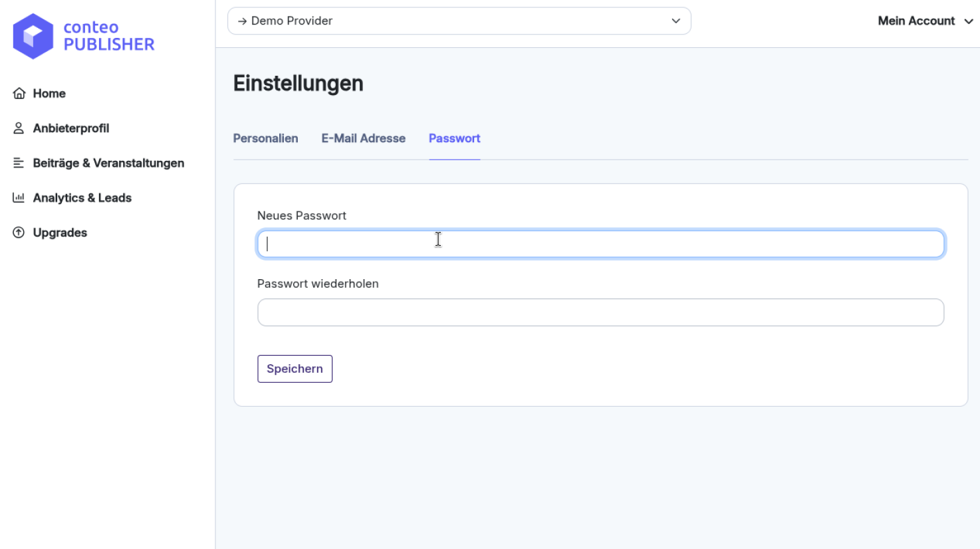The image size is (980, 549).
Task: Click the Einstellungen page heading
Action: [299, 84]
